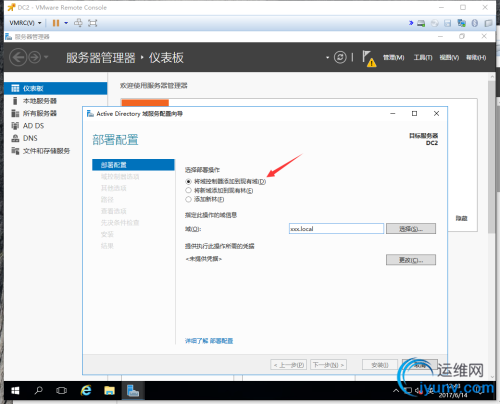Open Task View from the taskbar
500x404 pixels.
tap(61, 390)
